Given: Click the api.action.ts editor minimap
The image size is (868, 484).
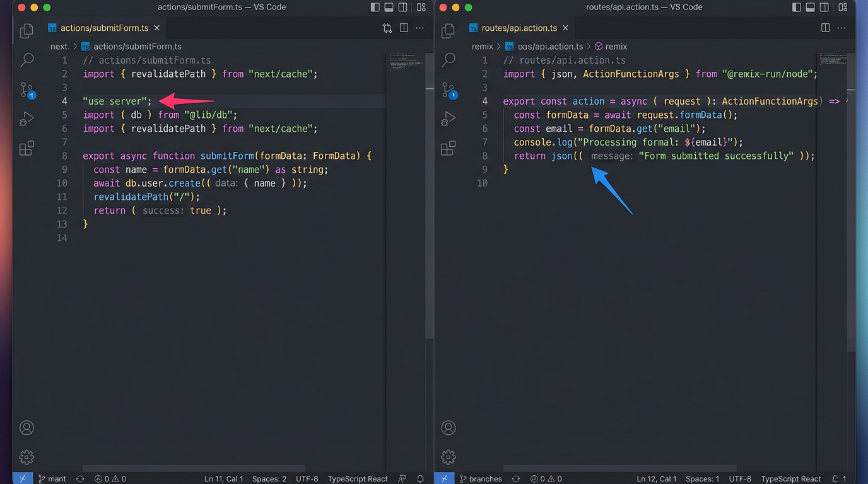Looking at the screenshot, I should click(834, 59).
